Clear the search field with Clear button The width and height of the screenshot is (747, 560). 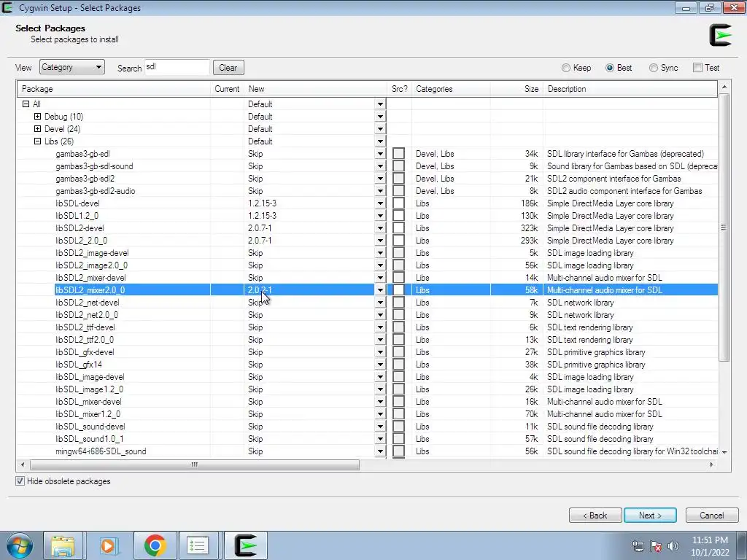coord(228,68)
